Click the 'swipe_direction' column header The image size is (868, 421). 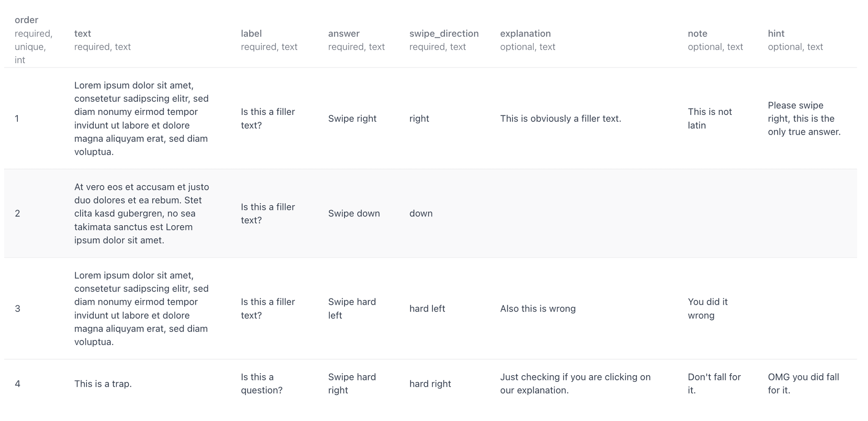point(444,33)
